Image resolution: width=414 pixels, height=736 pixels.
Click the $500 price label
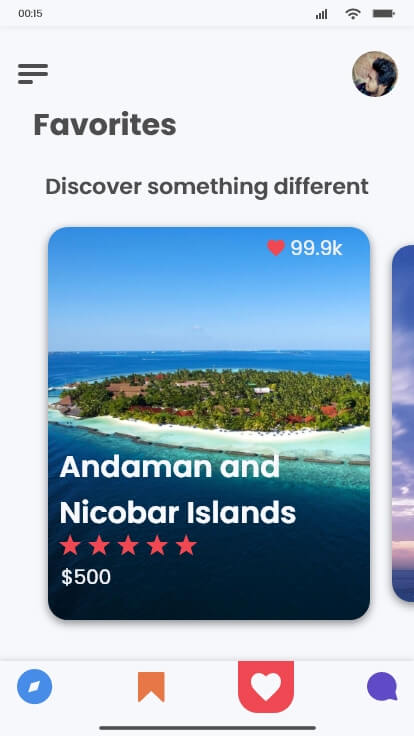pos(86,577)
